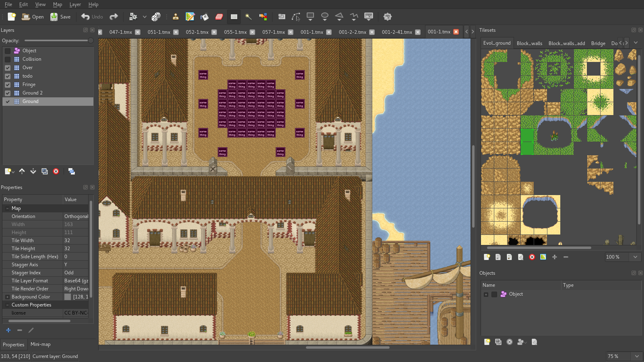Open terrain editing icon under tilesets
This screenshot has width=644, height=362.
543,257
